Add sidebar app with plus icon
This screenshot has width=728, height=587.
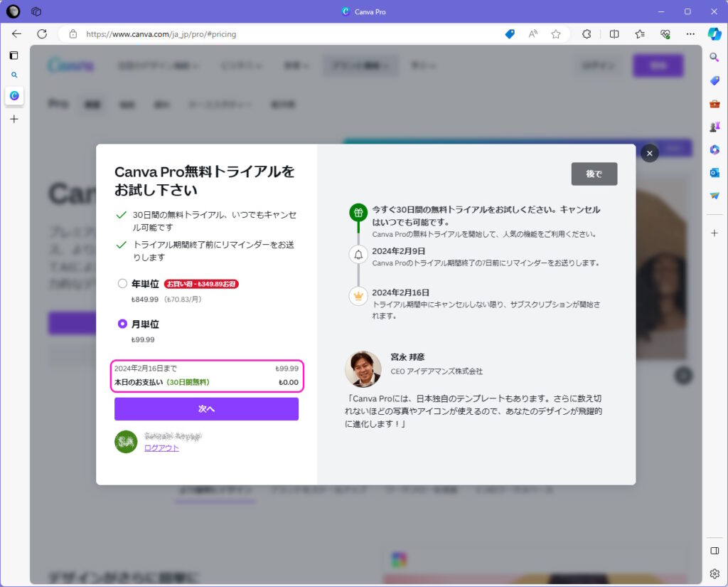tap(714, 233)
